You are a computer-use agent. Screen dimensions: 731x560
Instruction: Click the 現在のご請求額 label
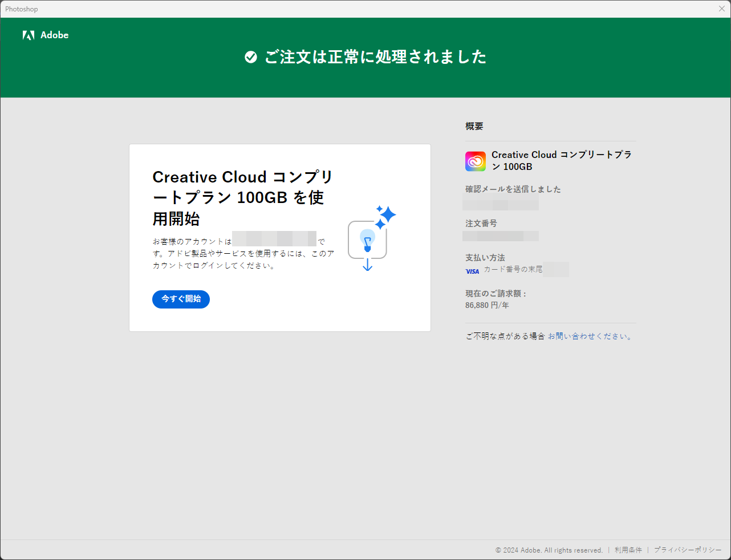(x=496, y=294)
